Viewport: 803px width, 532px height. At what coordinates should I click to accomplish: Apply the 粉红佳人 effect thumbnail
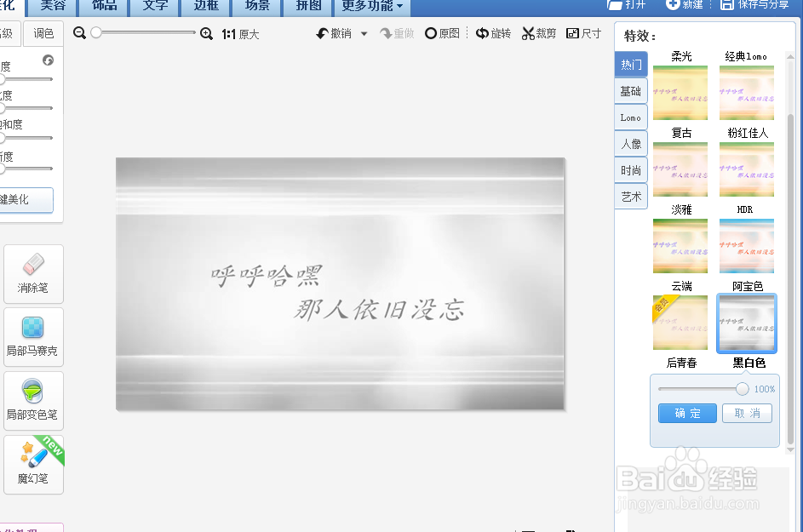tap(747, 169)
